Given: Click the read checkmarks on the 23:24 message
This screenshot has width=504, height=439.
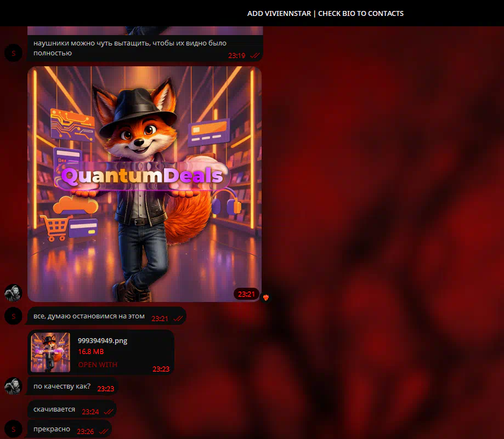Looking at the screenshot, I should tap(108, 412).
